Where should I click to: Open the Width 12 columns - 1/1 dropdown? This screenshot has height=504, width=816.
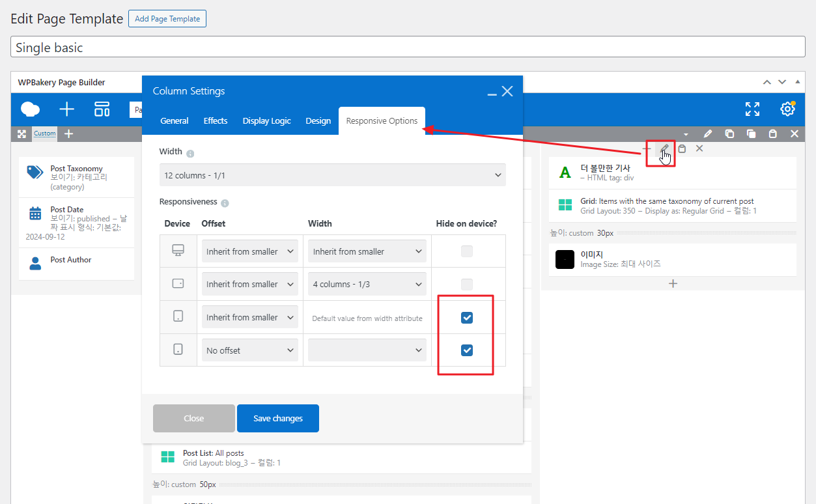[333, 175]
